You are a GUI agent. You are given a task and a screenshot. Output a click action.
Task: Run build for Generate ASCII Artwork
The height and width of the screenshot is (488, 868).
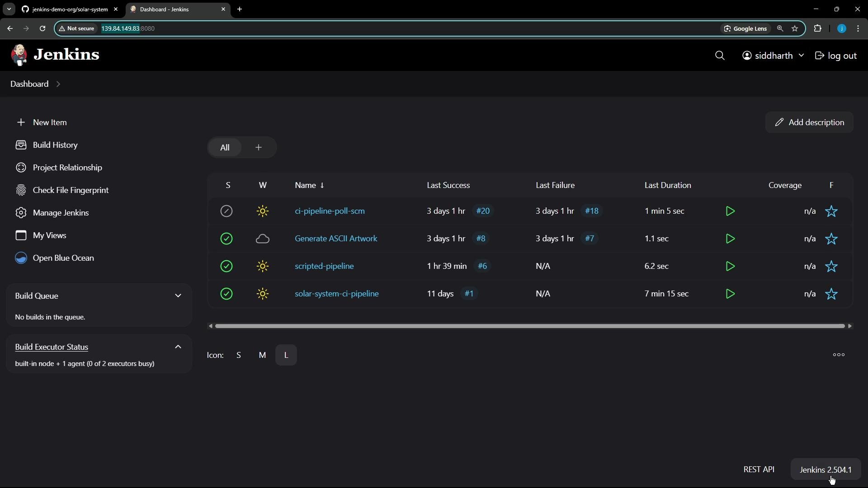pos(730,239)
